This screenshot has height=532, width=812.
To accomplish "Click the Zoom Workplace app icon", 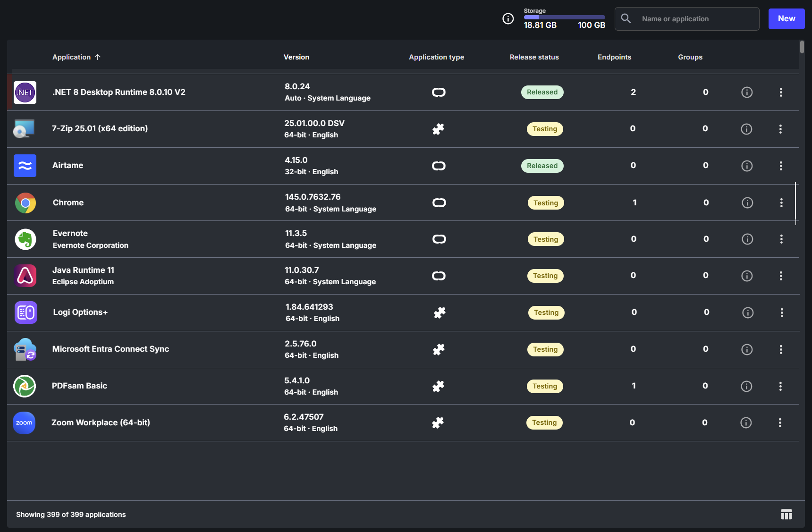I will tap(24, 423).
